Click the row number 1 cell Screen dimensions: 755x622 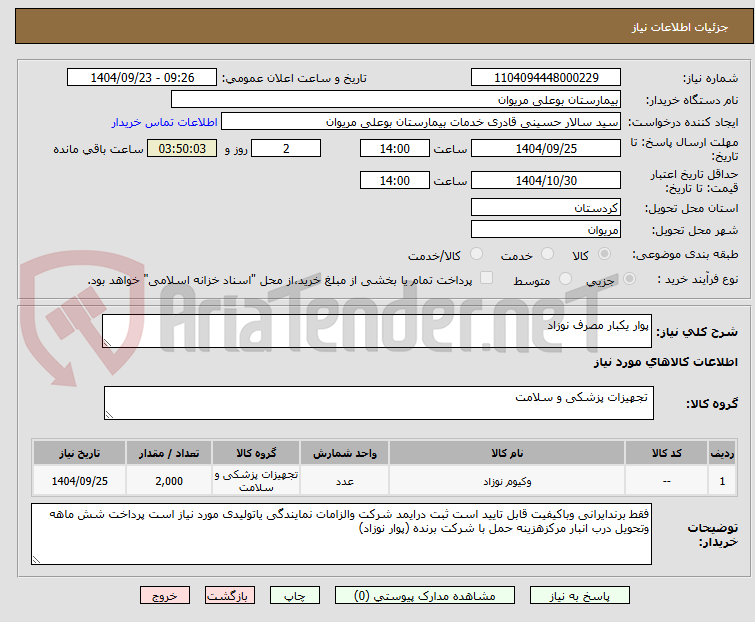coord(722,480)
